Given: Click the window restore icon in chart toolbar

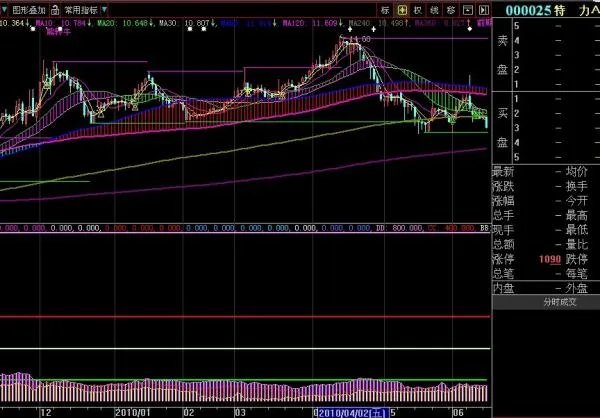Looking at the screenshot, I should pyautogui.click(x=467, y=10).
